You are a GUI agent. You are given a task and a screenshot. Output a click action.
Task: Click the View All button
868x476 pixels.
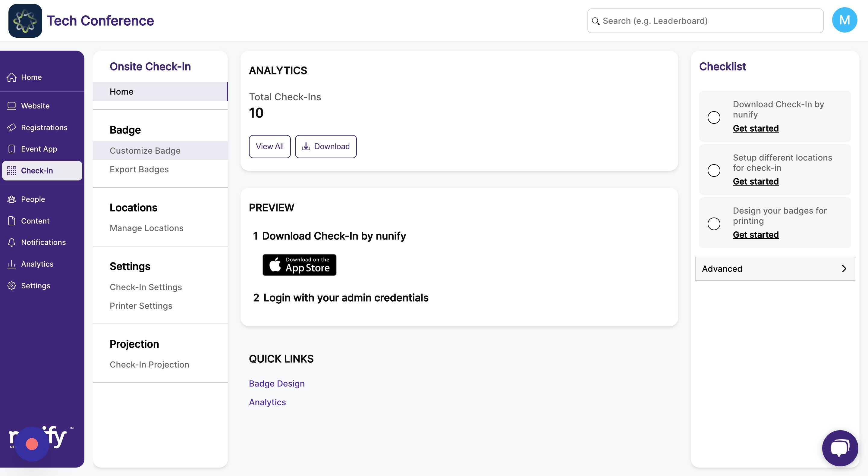[269, 146]
